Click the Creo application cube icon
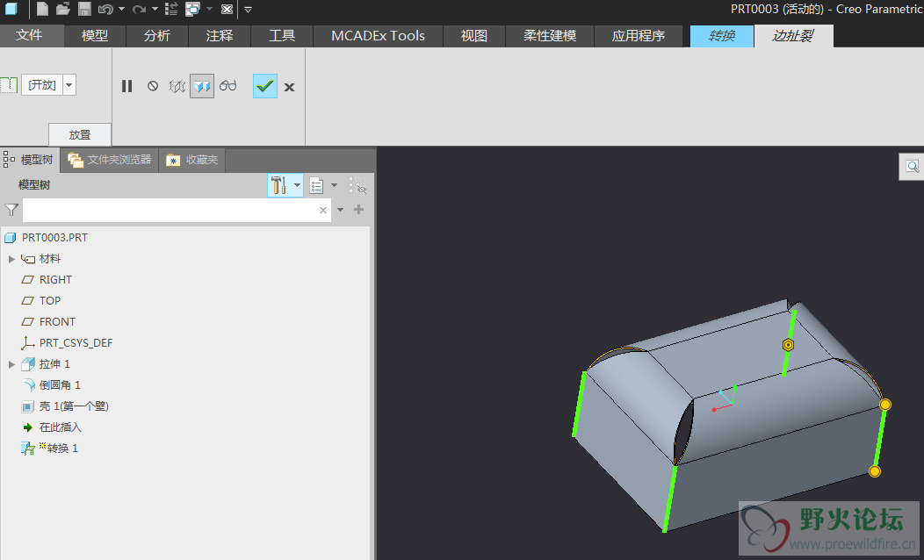The image size is (924, 560). (11, 9)
